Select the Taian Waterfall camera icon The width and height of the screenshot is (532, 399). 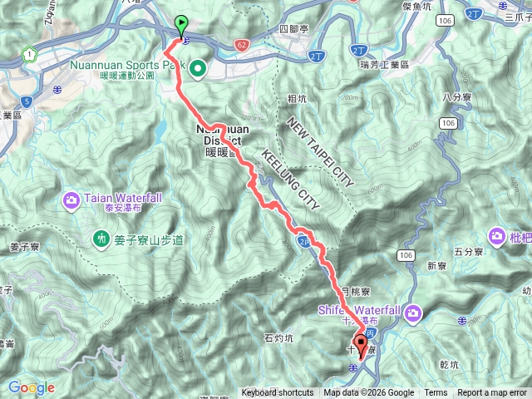[71, 201]
